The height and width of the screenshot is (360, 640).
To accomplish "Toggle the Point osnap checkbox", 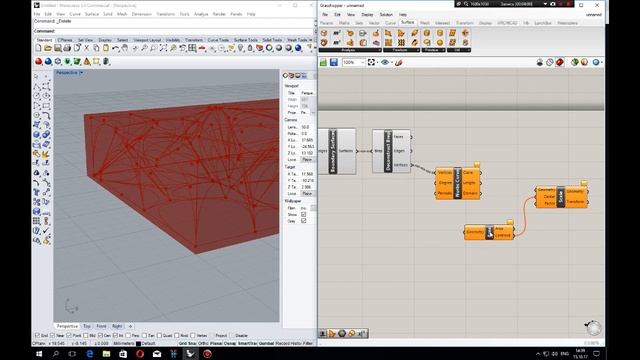I will 69,336.
